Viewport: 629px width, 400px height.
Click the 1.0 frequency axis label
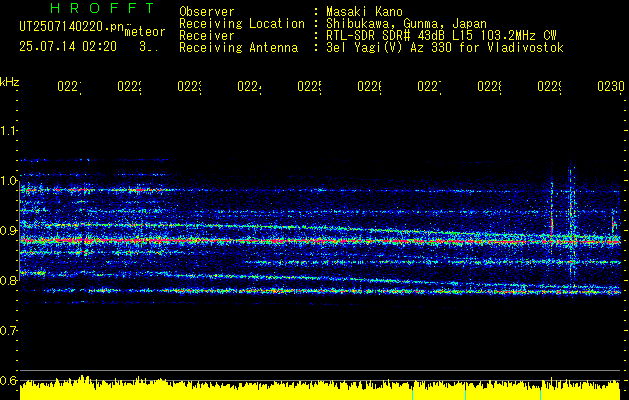click(x=8, y=181)
